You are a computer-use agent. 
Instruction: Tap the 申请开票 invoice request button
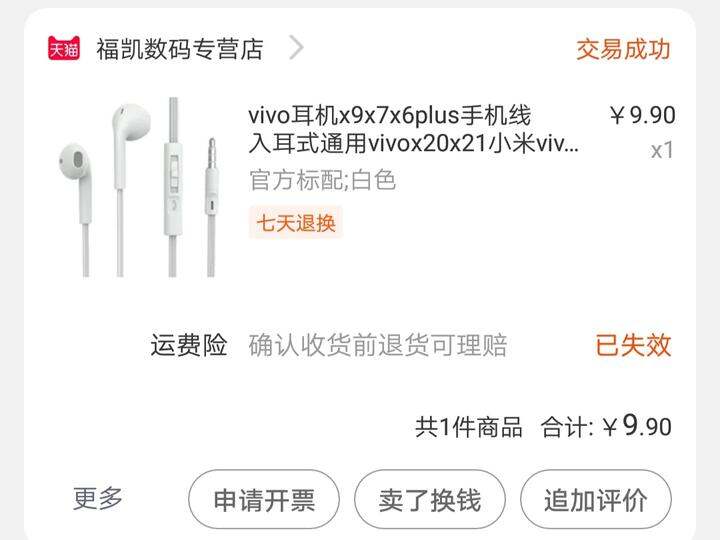click(264, 500)
